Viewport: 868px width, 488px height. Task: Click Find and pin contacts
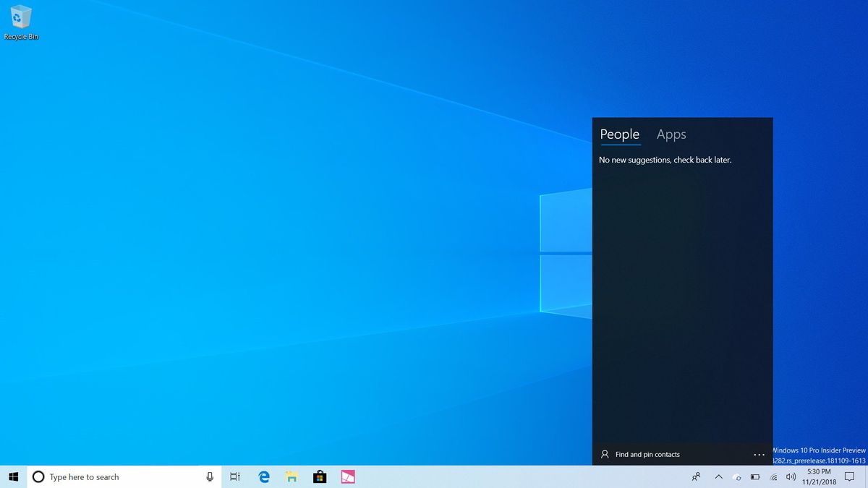click(647, 454)
